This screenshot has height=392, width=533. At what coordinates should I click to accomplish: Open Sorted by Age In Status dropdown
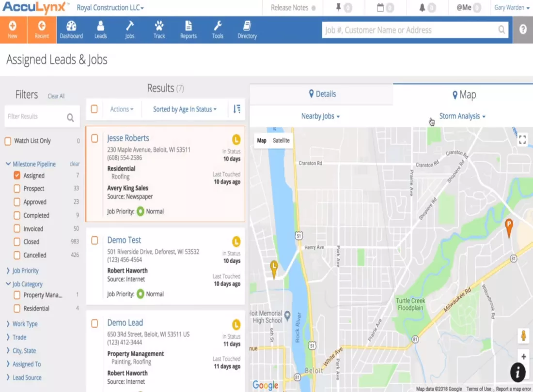pyautogui.click(x=185, y=109)
